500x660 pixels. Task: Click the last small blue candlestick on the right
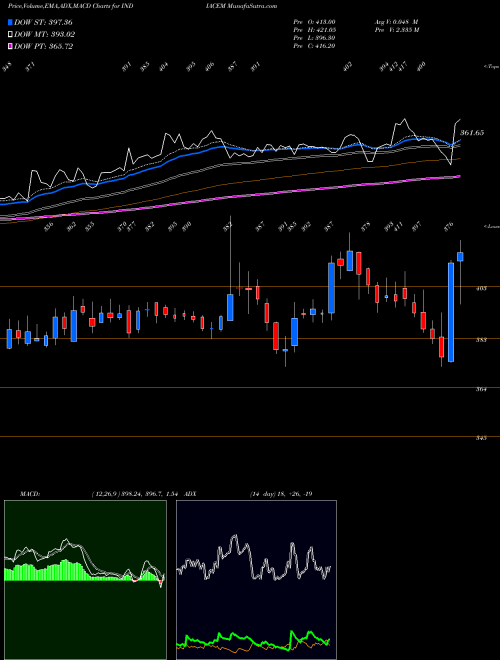(460, 256)
